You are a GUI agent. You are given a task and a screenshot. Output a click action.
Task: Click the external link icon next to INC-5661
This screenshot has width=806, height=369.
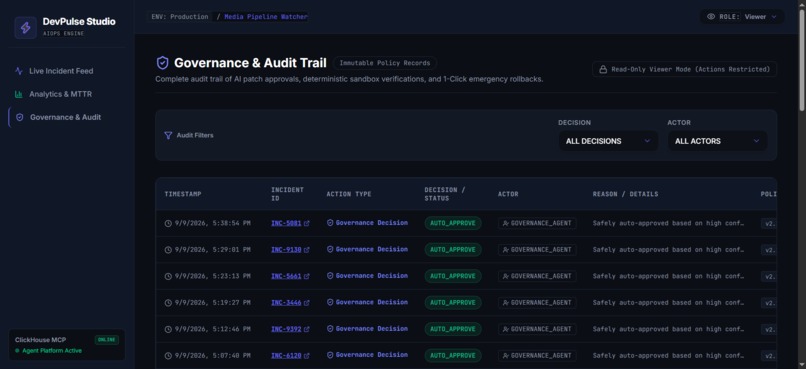tap(307, 276)
